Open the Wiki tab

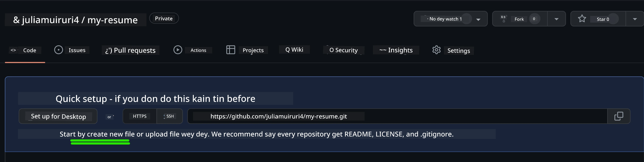(294, 50)
